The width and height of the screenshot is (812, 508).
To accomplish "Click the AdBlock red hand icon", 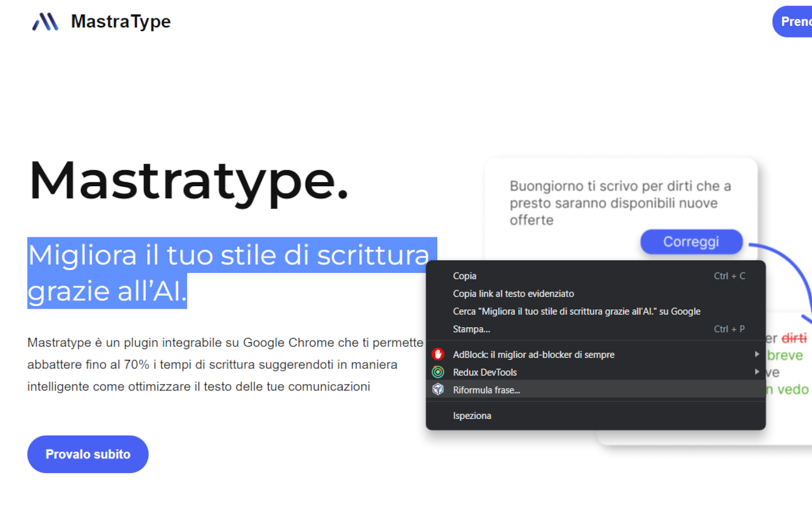I will coord(438,354).
